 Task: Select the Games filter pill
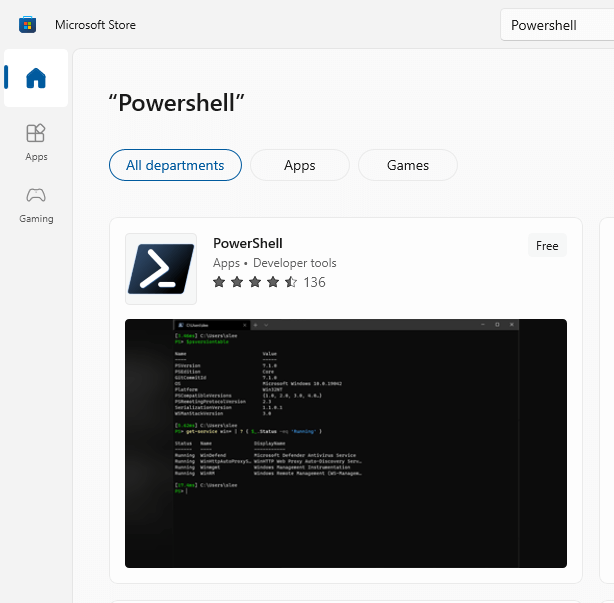[x=408, y=165]
